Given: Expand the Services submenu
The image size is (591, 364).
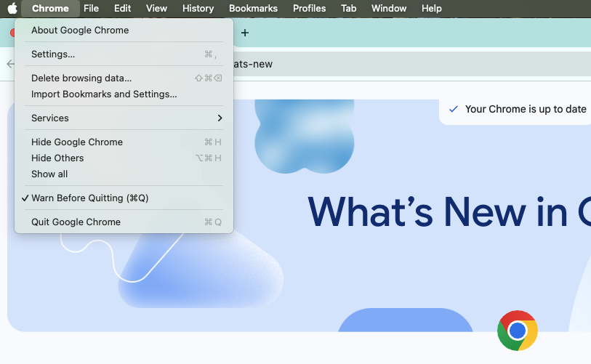Looking at the screenshot, I should tap(124, 118).
